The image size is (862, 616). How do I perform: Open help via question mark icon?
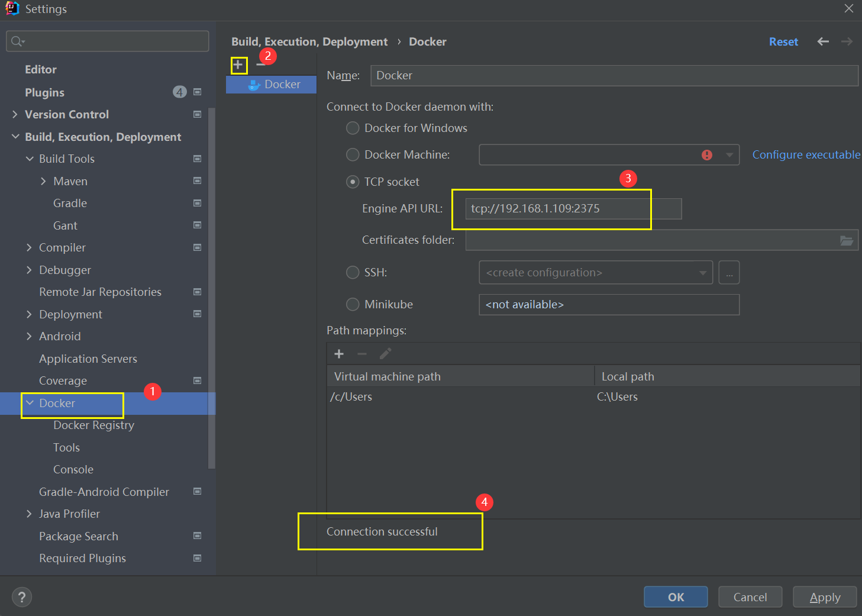click(22, 596)
